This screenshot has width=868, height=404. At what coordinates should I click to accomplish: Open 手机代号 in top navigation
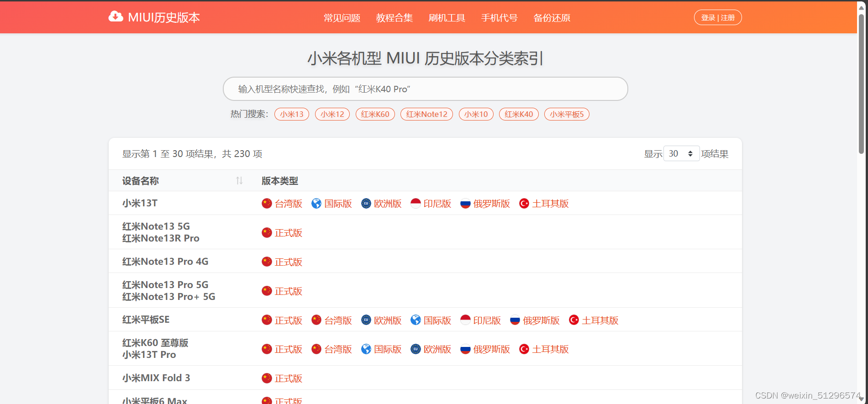pos(500,18)
